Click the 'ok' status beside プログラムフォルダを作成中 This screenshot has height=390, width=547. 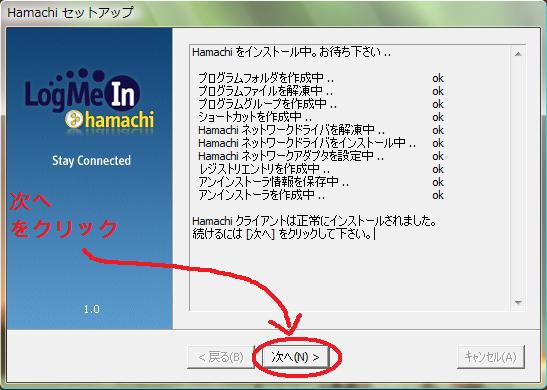point(438,78)
